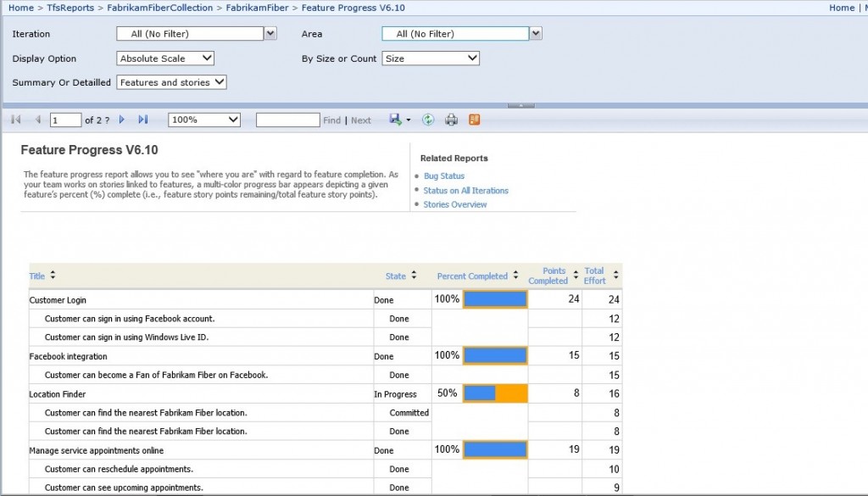Click Home link at top right
The width and height of the screenshot is (868, 496).
click(842, 8)
